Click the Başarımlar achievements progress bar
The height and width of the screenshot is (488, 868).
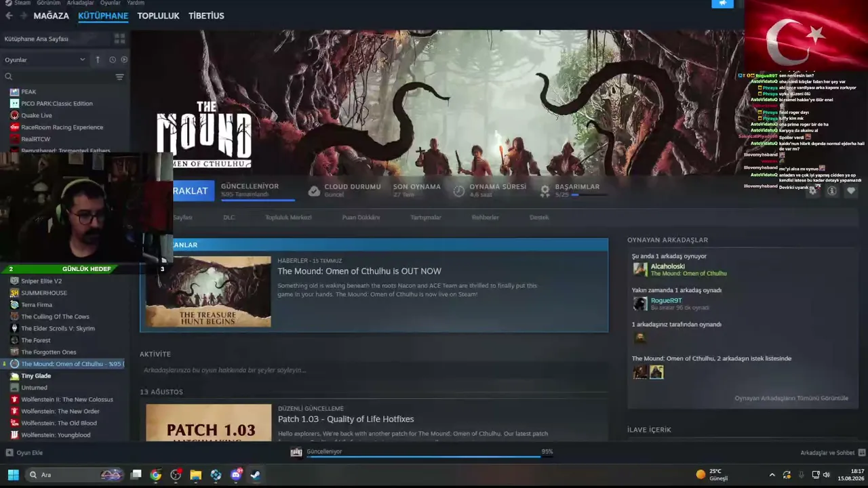pos(589,195)
